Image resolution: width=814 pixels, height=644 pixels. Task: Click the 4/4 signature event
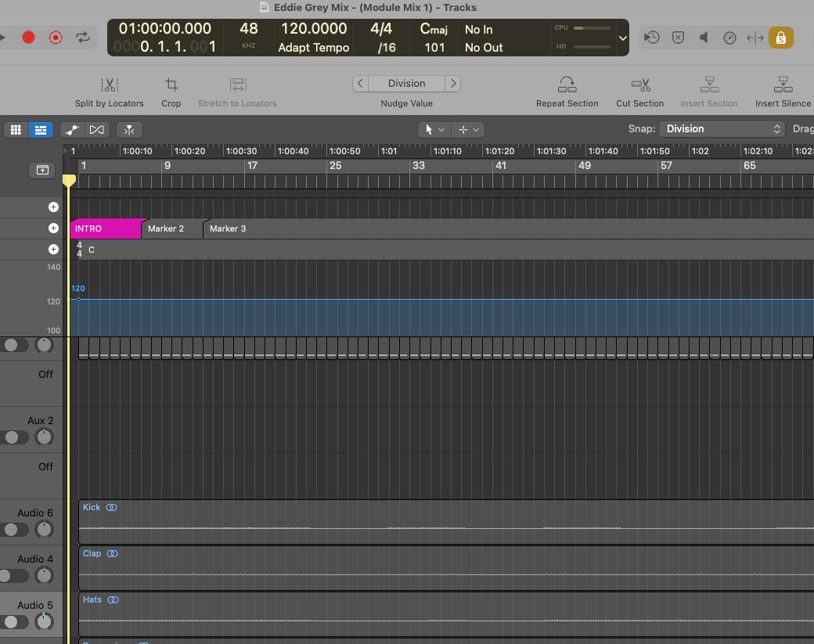tap(79, 250)
